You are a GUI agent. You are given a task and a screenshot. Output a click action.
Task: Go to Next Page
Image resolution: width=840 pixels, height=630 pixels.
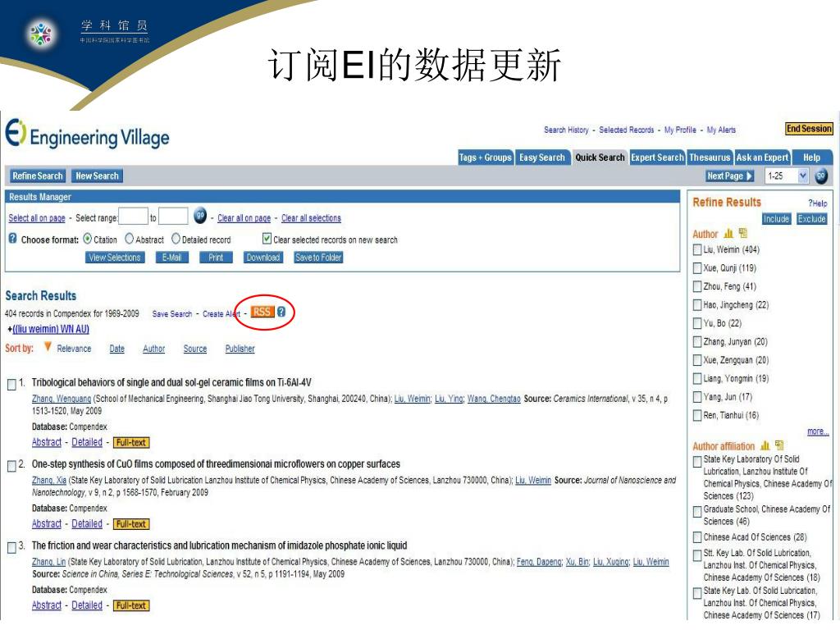[729, 176]
